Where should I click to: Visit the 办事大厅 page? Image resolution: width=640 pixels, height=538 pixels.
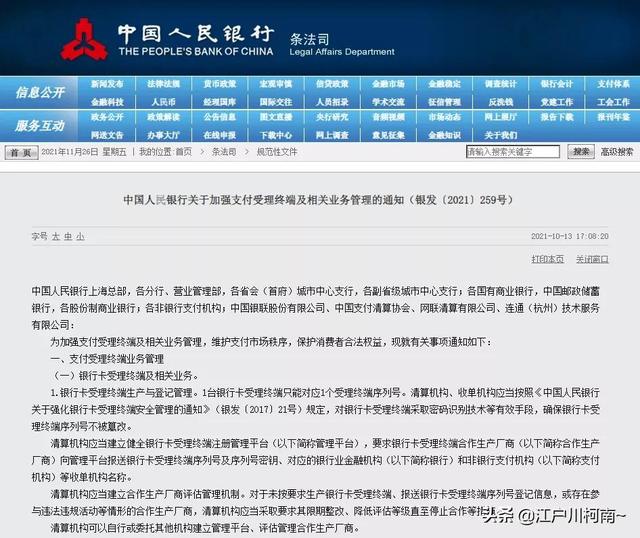[x=163, y=135]
